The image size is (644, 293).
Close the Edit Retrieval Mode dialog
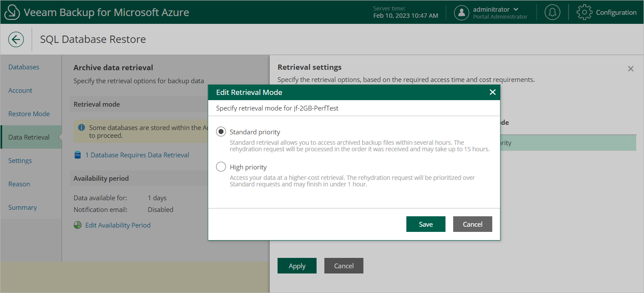coord(492,92)
